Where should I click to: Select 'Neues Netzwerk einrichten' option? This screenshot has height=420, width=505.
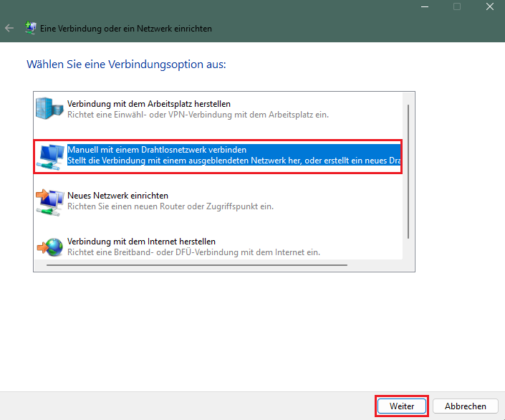[x=117, y=196]
